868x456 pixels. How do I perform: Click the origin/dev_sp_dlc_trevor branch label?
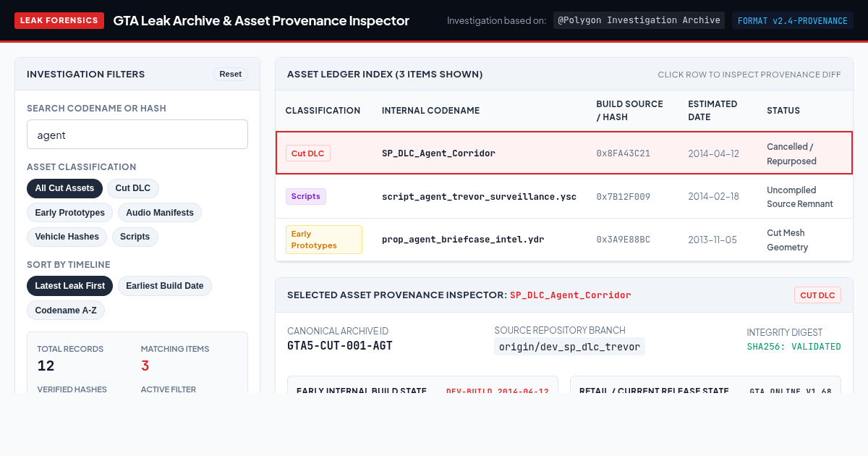tap(570, 347)
